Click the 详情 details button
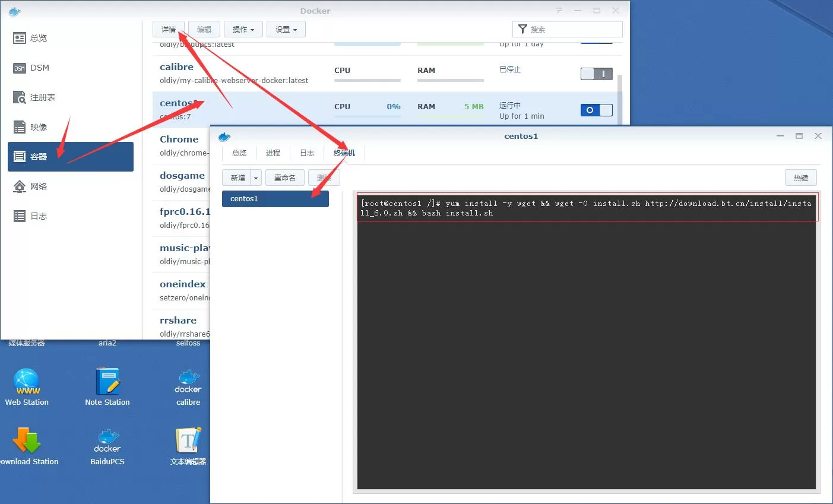833x504 pixels. click(169, 29)
